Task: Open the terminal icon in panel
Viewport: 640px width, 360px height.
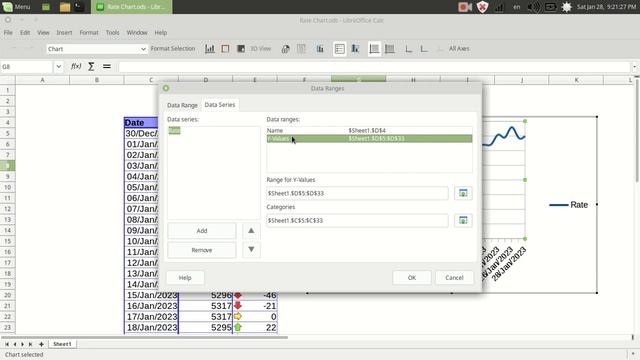Action: tap(79, 7)
